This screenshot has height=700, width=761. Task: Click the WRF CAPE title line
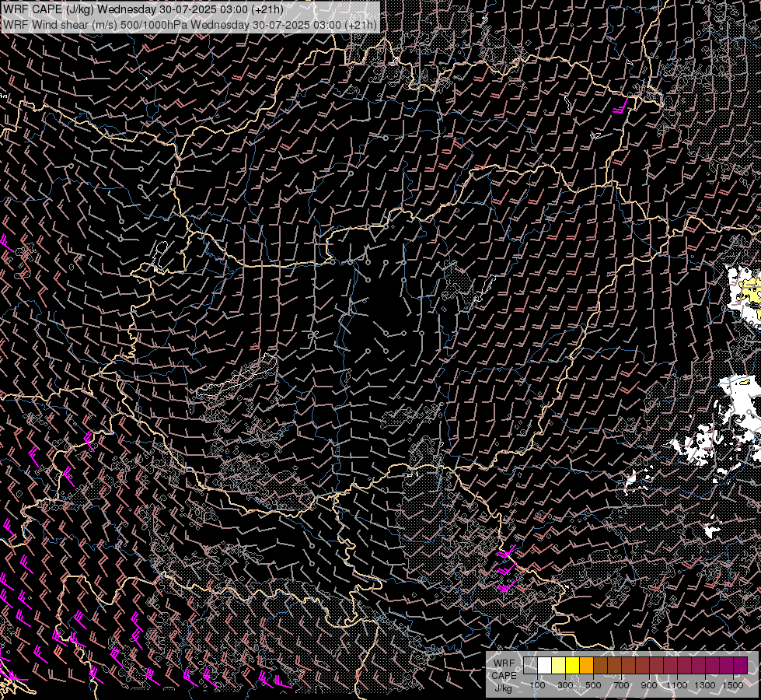pyautogui.click(x=143, y=9)
